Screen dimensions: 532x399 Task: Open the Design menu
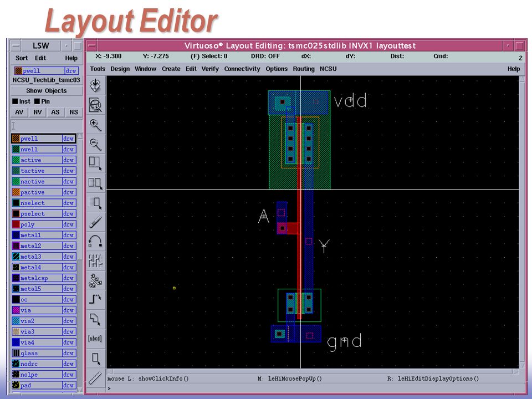click(x=120, y=69)
